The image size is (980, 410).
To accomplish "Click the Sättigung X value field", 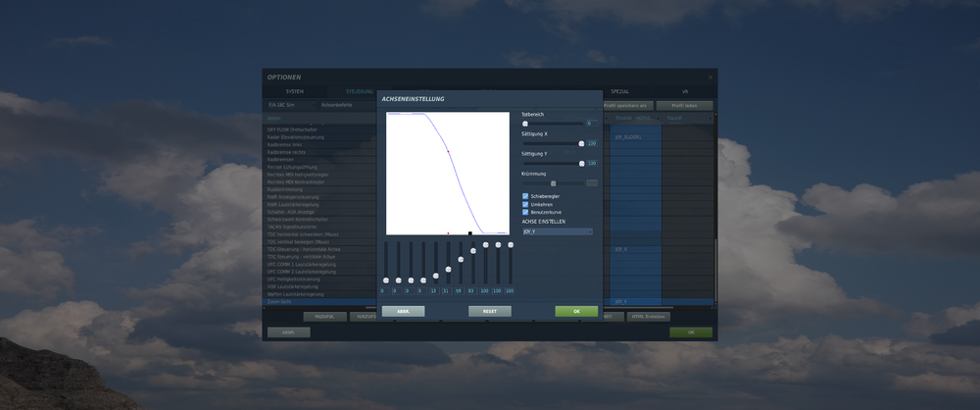I will pyautogui.click(x=592, y=143).
